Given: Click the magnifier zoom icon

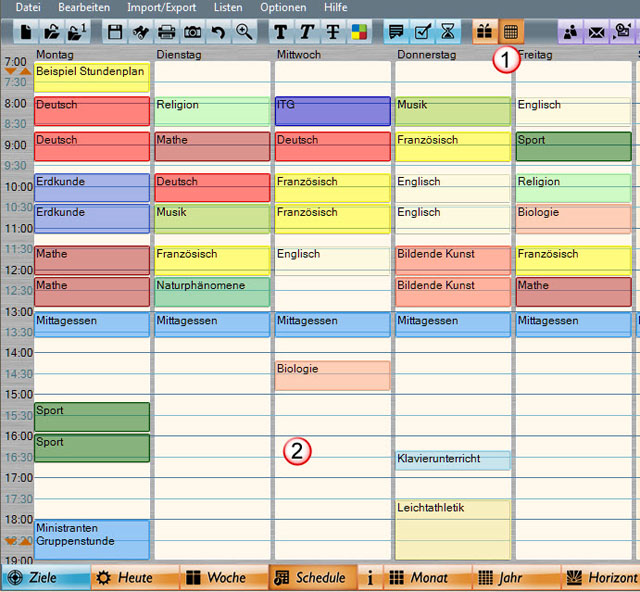Looking at the screenshot, I should click(x=244, y=32).
